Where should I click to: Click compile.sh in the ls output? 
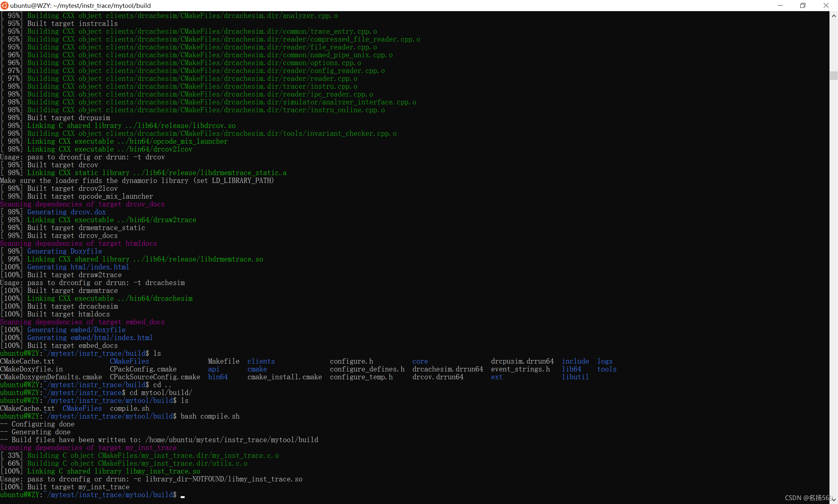[129, 408]
